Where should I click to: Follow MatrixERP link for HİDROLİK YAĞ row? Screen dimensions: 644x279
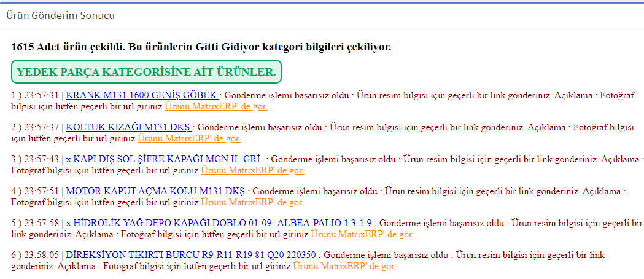coord(362,234)
